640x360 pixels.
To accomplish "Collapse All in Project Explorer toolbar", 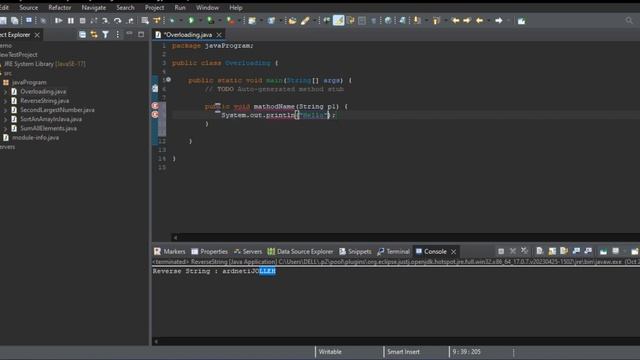I will point(82,35).
